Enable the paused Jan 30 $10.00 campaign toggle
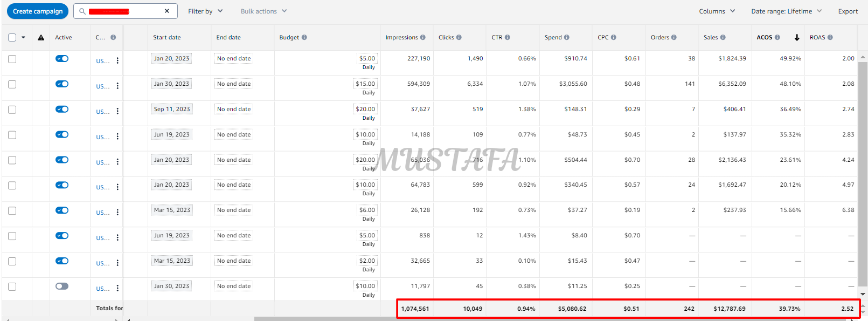Viewport: 868px width, 321px height. click(x=62, y=286)
